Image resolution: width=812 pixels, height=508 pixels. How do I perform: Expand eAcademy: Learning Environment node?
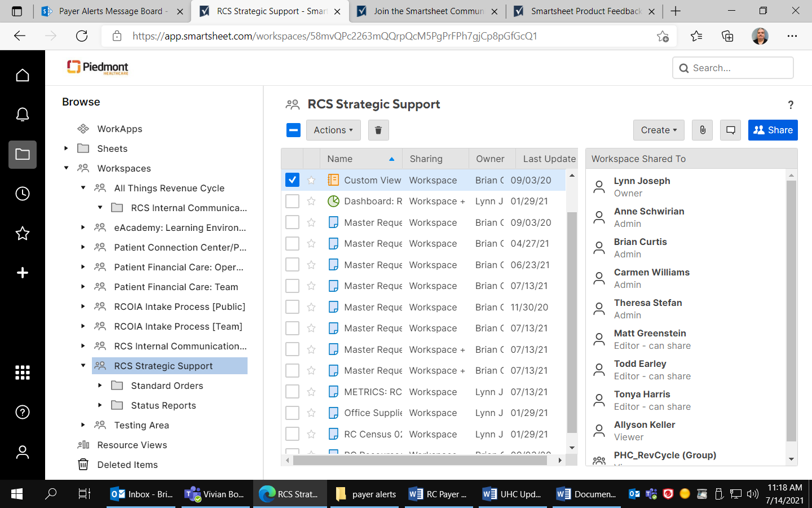[83, 227]
